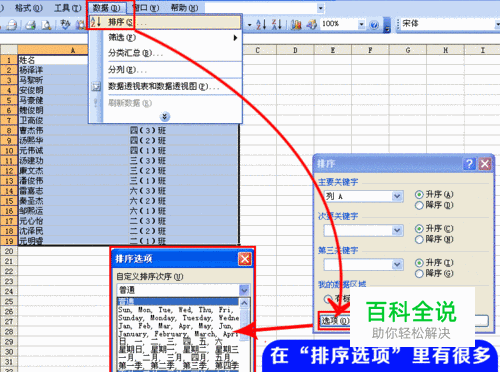Click cell containing 康文杰
Screen dimensions: 500x372
73,171
